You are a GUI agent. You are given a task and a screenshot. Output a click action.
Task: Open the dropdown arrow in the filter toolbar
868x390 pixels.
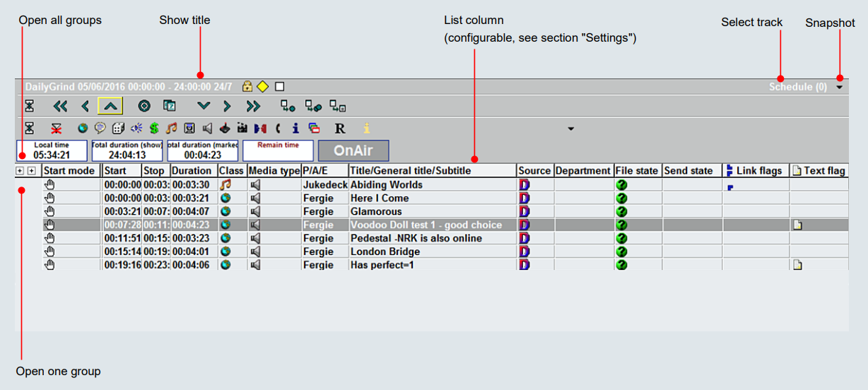click(x=570, y=129)
